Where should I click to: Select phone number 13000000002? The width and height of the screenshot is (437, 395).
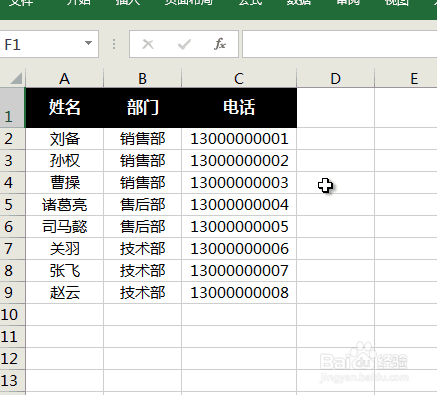(x=239, y=161)
